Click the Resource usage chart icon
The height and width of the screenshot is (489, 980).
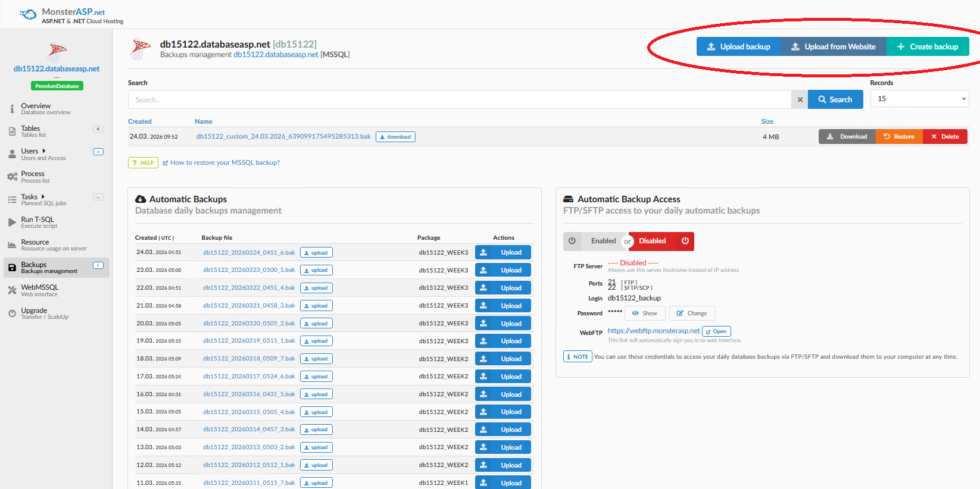coord(12,245)
